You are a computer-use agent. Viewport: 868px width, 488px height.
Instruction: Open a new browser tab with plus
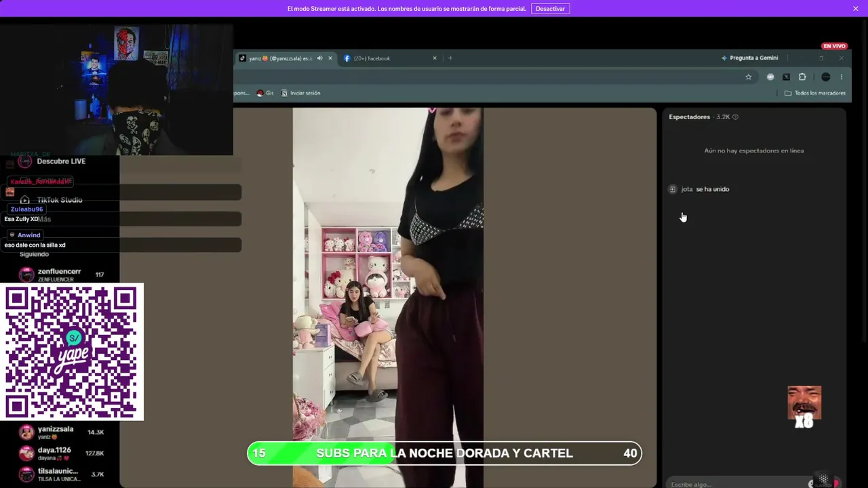[x=450, y=58]
